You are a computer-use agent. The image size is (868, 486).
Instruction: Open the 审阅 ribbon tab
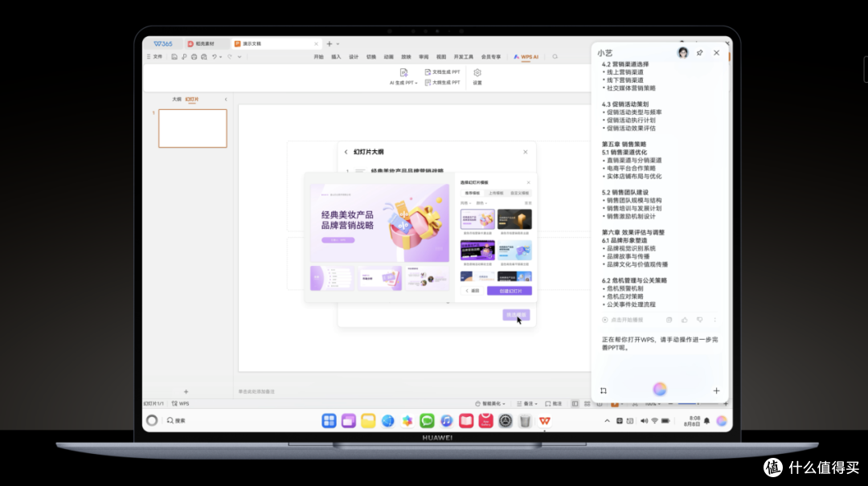pos(424,57)
